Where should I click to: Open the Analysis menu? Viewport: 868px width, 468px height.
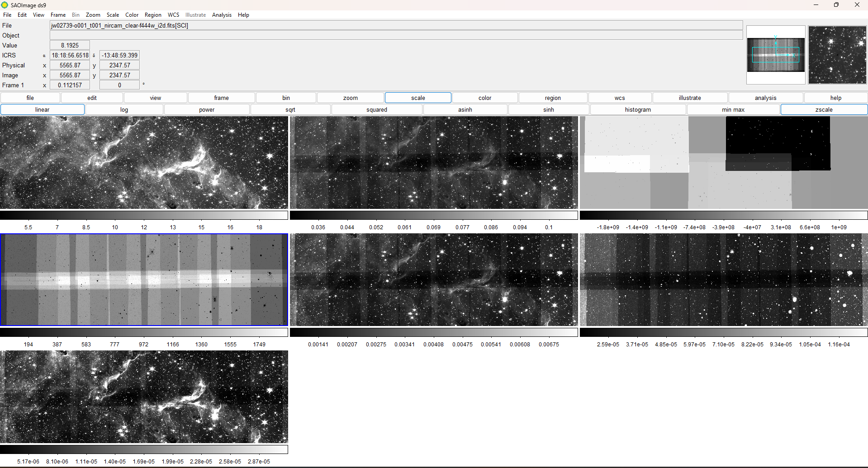pyautogui.click(x=222, y=15)
